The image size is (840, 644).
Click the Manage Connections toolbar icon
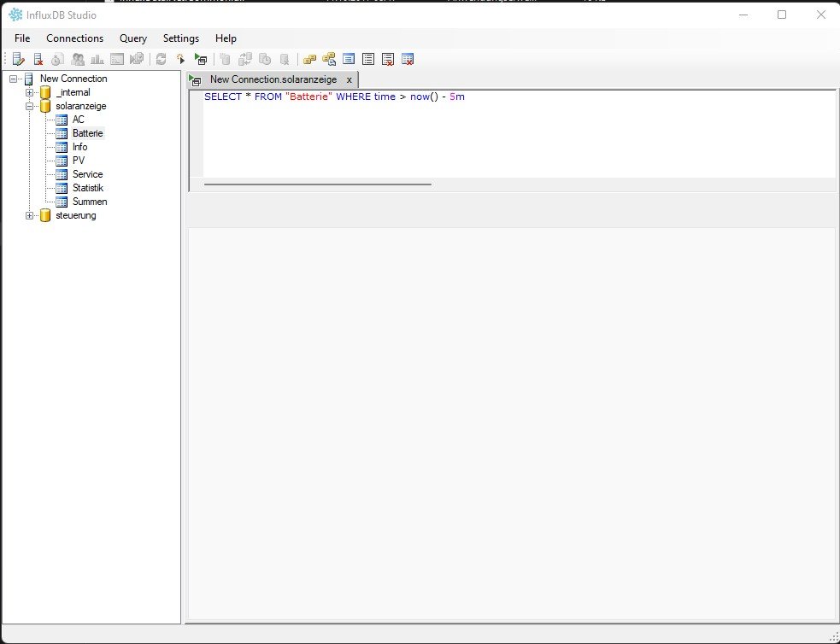[19, 59]
